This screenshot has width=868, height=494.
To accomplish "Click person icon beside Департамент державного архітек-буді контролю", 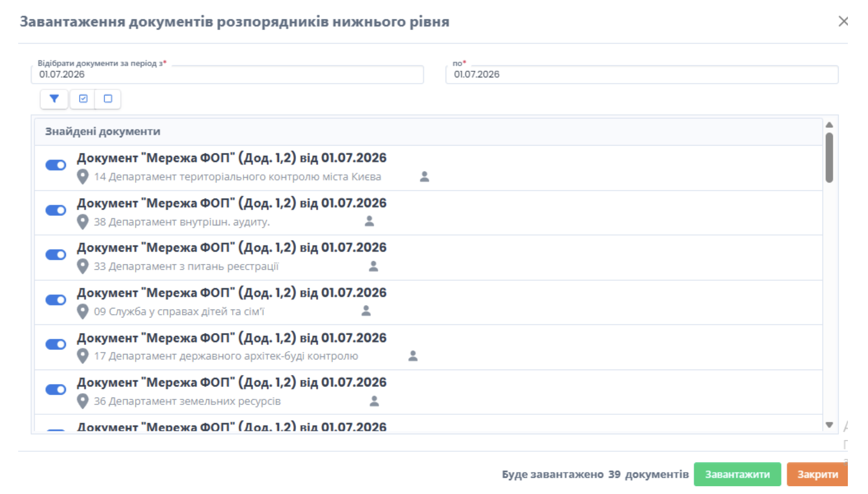I will (413, 356).
